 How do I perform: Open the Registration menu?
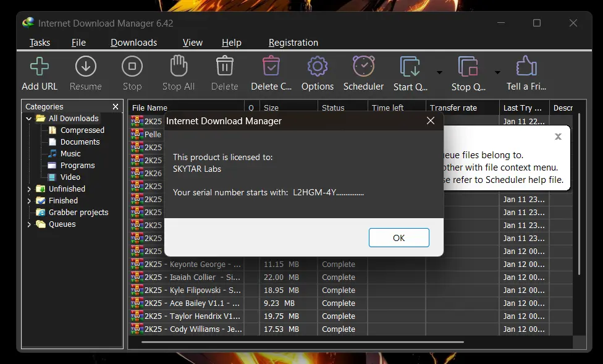point(293,42)
